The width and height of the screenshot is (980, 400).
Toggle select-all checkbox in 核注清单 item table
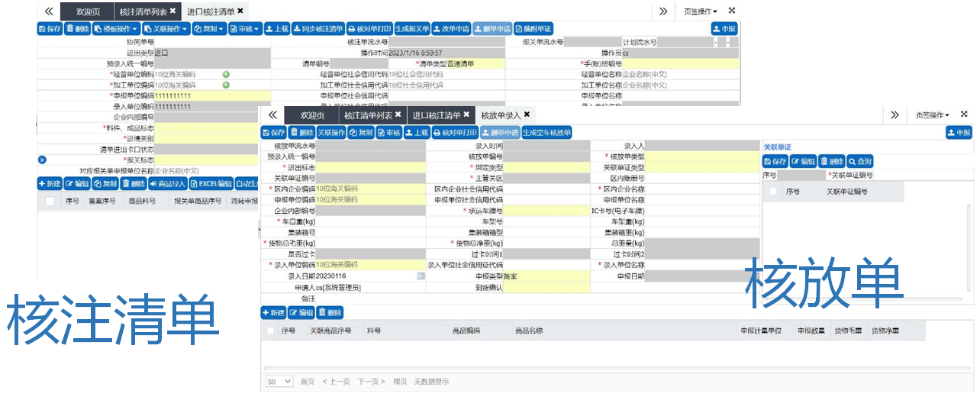click(x=50, y=202)
